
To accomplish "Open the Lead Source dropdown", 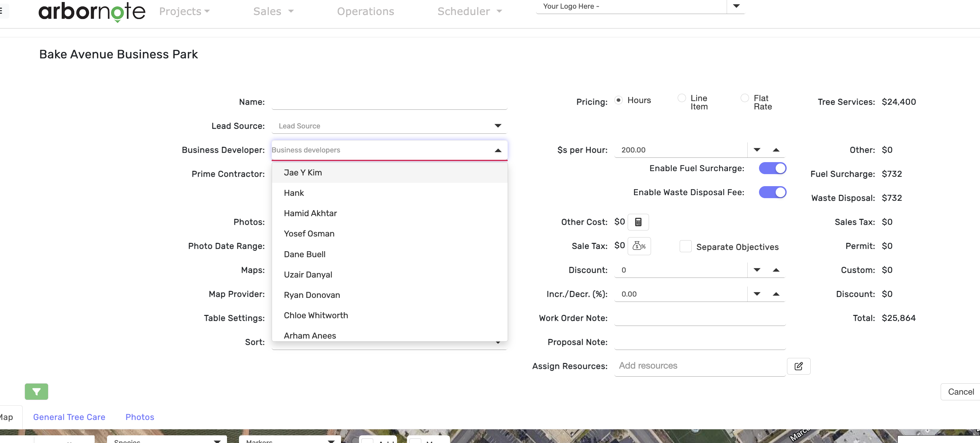I will [x=389, y=126].
